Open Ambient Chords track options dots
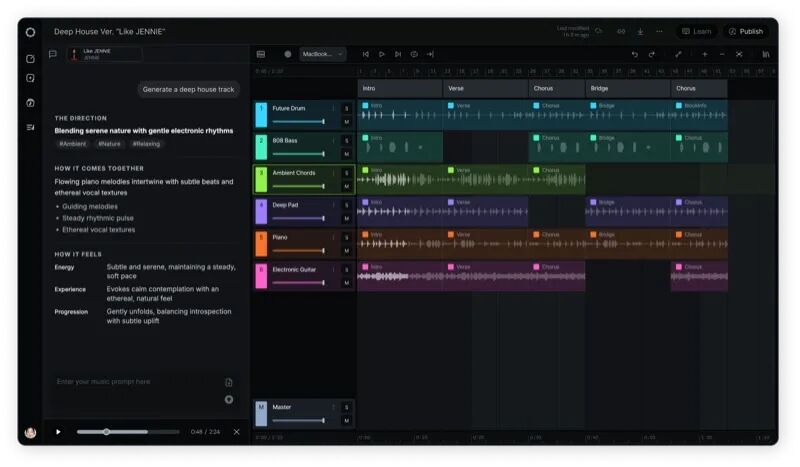This screenshot has height=467, width=800. tap(334, 173)
